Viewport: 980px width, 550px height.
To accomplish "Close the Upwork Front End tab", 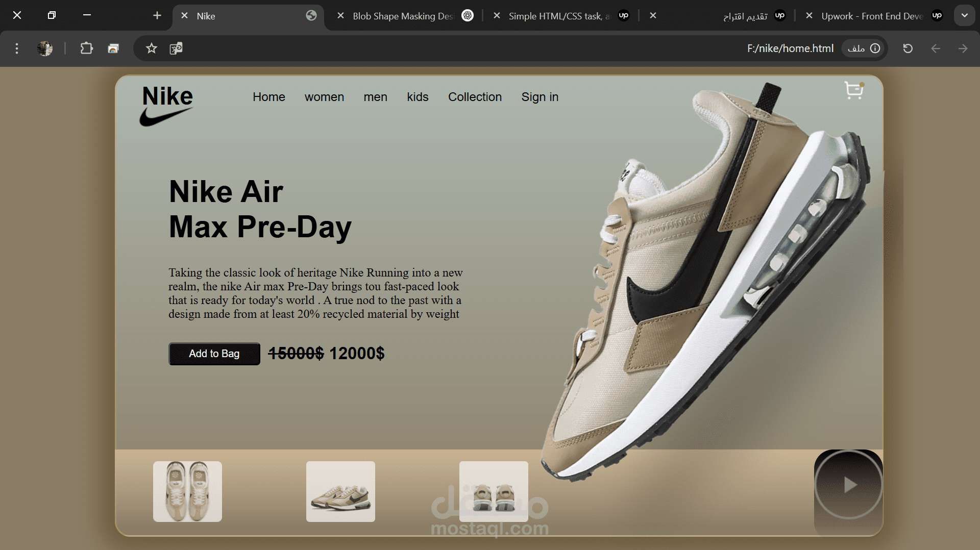I will 809,16.
